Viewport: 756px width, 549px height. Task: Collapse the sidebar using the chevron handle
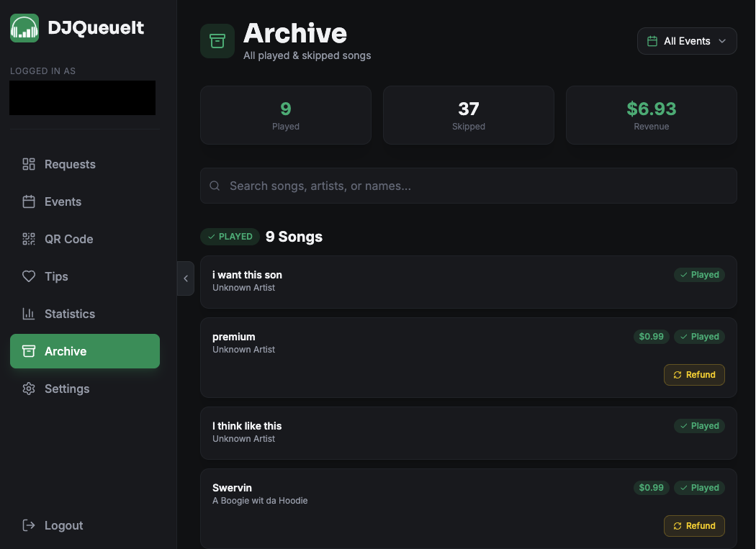185,278
